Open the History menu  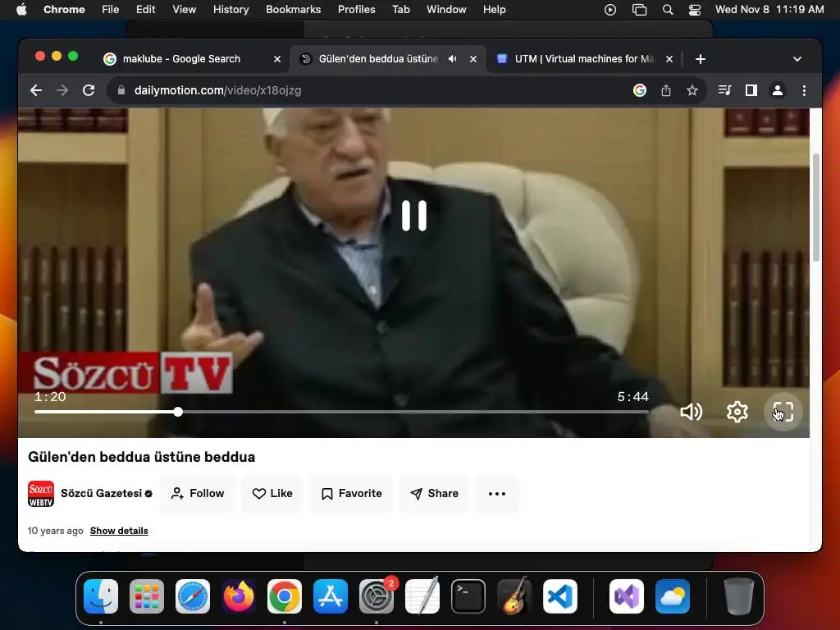(231, 10)
